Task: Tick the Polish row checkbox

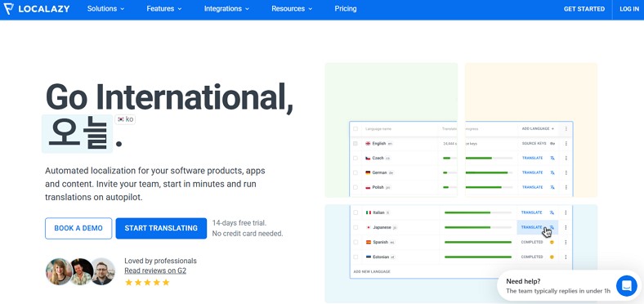Action: 356,187
